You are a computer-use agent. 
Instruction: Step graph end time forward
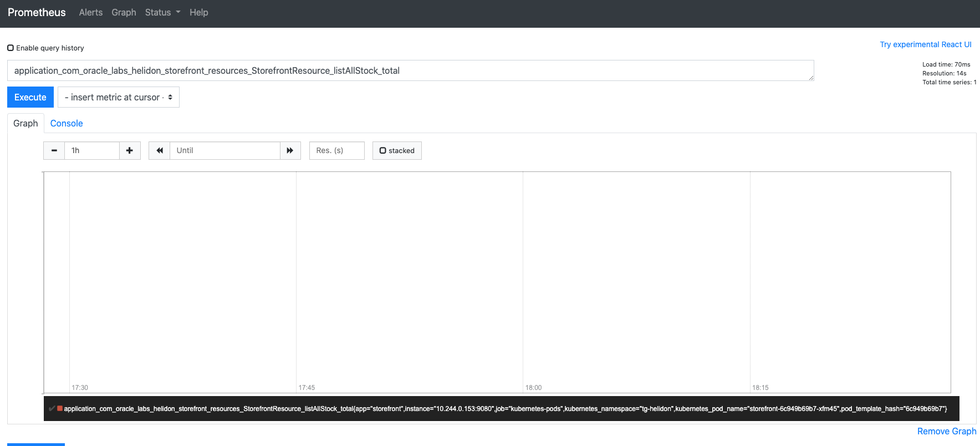tap(290, 150)
